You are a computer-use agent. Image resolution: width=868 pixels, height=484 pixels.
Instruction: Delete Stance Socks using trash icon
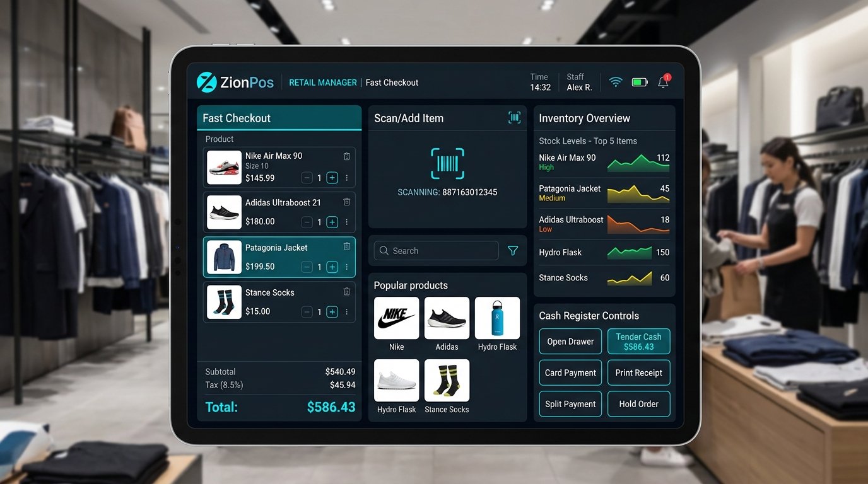click(x=346, y=291)
